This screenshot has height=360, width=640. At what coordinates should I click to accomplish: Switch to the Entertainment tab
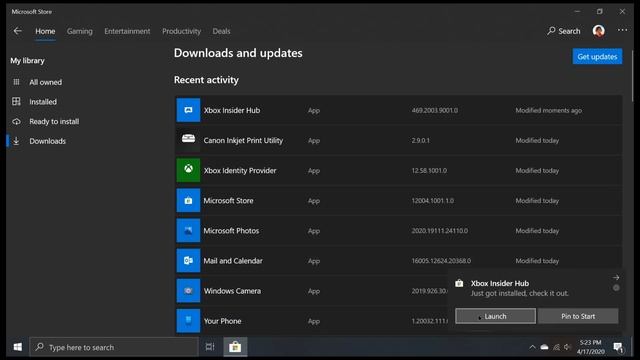point(127,31)
